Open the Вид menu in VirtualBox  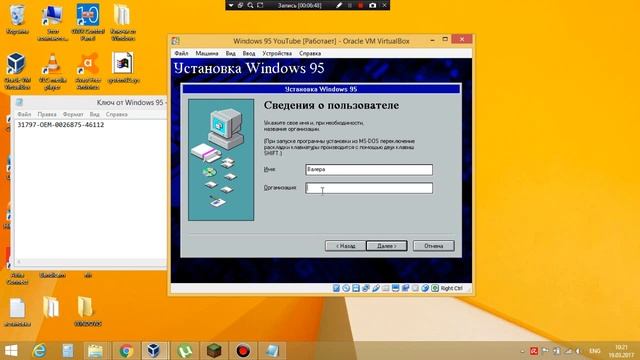point(231,53)
